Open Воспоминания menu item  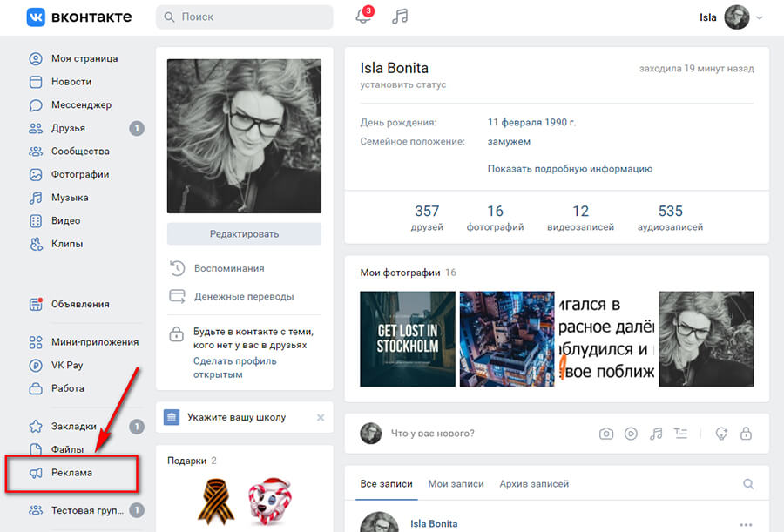click(229, 268)
